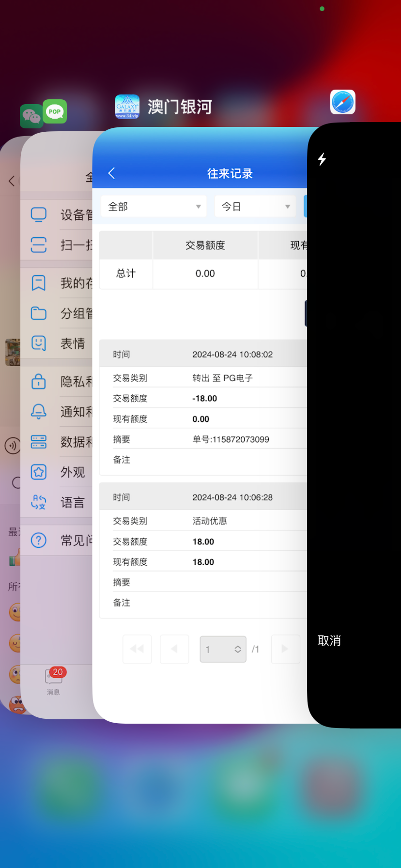Open 外观 appearance menu item

pos(73,472)
